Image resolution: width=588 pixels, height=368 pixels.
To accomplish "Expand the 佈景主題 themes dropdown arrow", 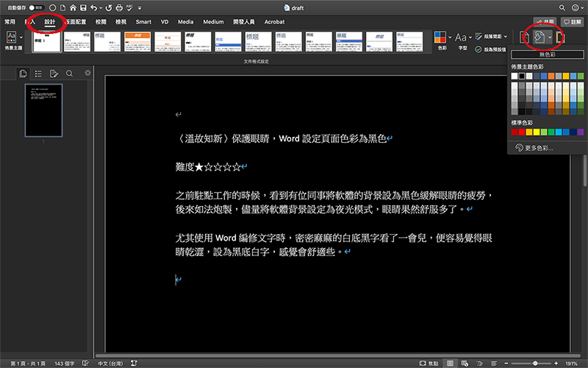I will click(21, 38).
